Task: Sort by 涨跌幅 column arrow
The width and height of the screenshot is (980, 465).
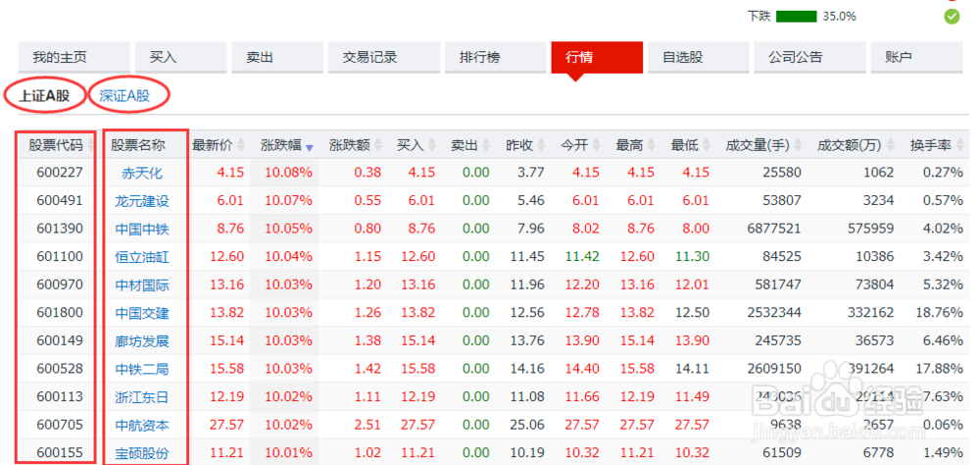Action: 309,148
